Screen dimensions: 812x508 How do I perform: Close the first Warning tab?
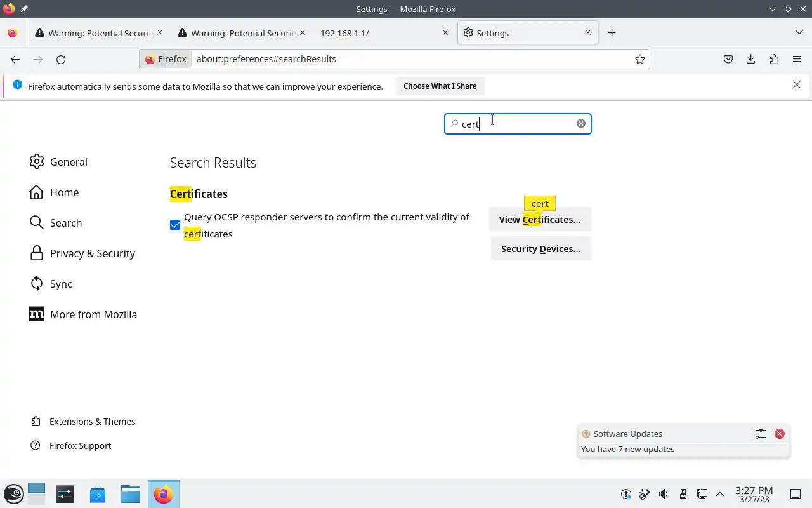pos(160,32)
